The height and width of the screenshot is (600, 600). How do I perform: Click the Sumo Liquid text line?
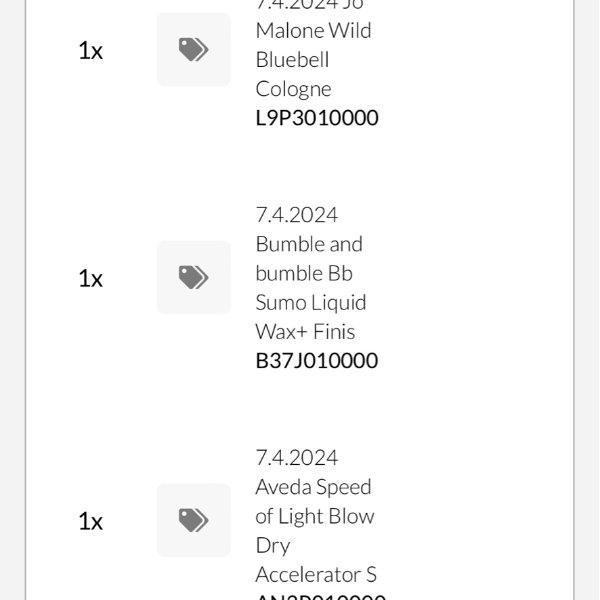point(311,302)
